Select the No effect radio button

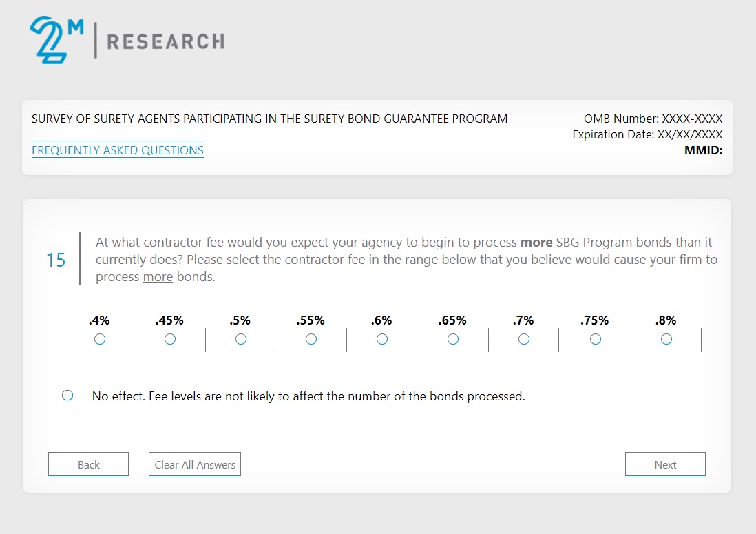(x=67, y=396)
